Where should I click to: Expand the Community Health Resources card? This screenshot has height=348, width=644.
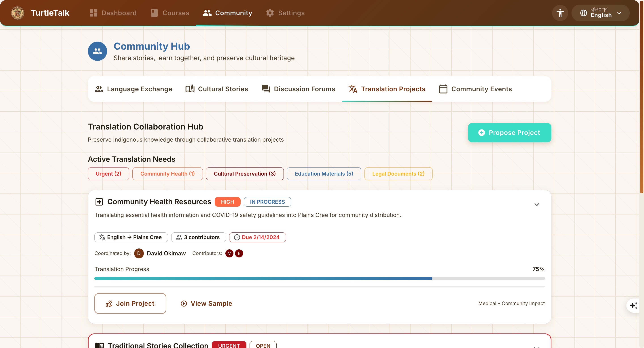pyautogui.click(x=536, y=204)
